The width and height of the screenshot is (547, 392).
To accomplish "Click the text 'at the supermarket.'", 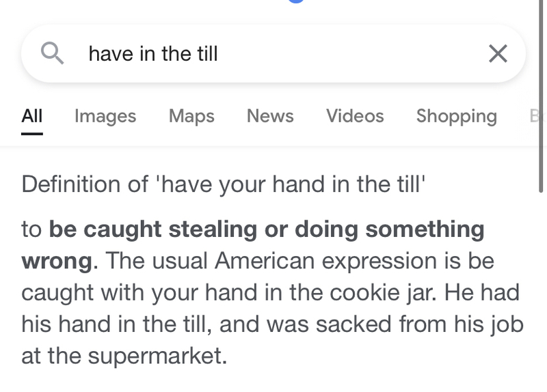I will point(124,356).
